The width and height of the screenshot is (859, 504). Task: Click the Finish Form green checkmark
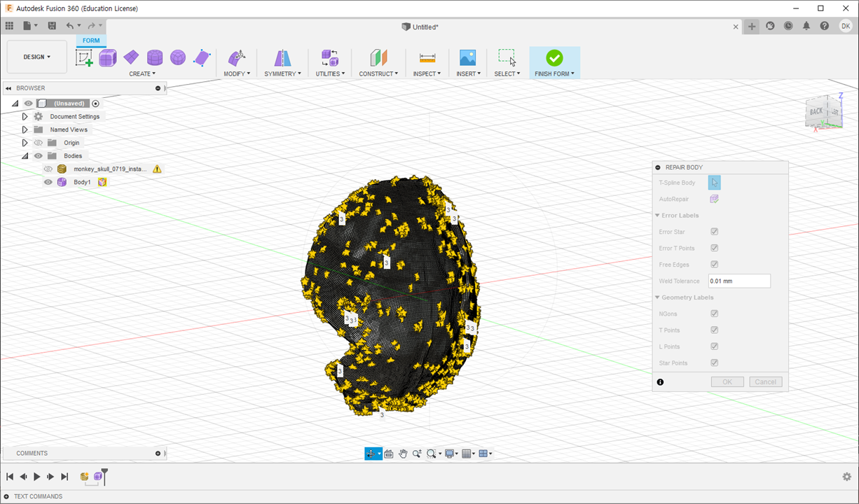click(554, 57)
